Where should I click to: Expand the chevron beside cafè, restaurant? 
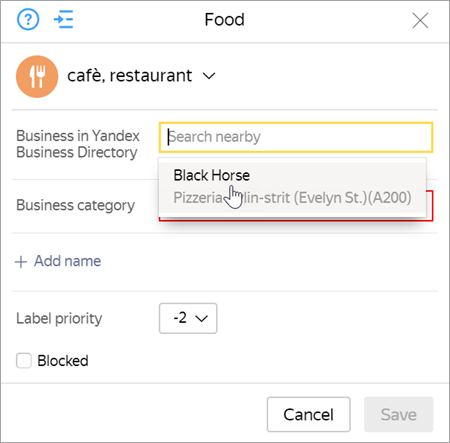click(x=209, y=76)
